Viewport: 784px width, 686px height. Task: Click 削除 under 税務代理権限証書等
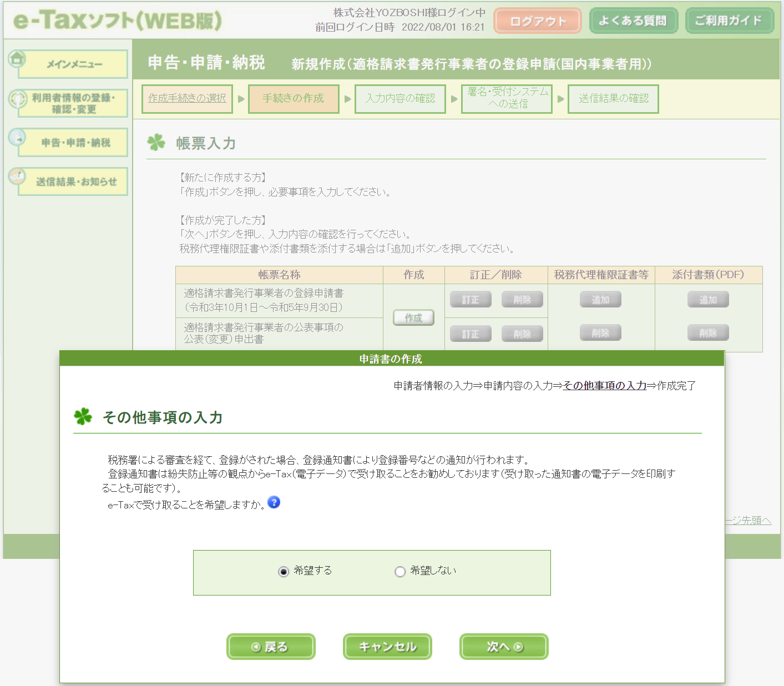click(600, 333)
